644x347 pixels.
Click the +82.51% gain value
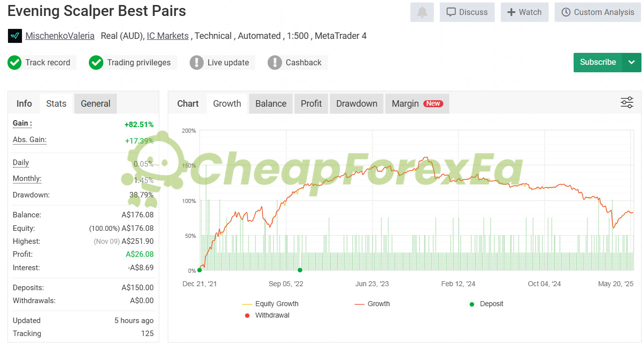click(139, 125)
